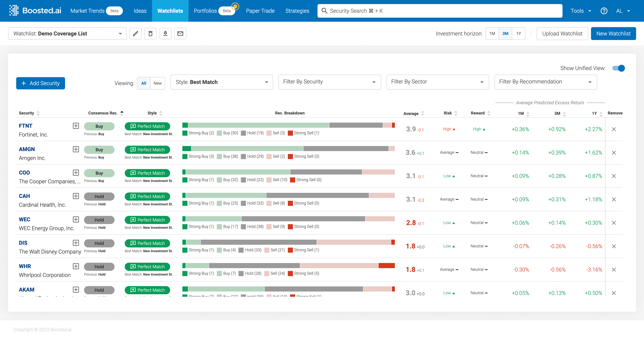Image resolution: width=644 pixels, height=339 pixels.
Task: Remove COO from the watchlist
Action: coord(614,176)
